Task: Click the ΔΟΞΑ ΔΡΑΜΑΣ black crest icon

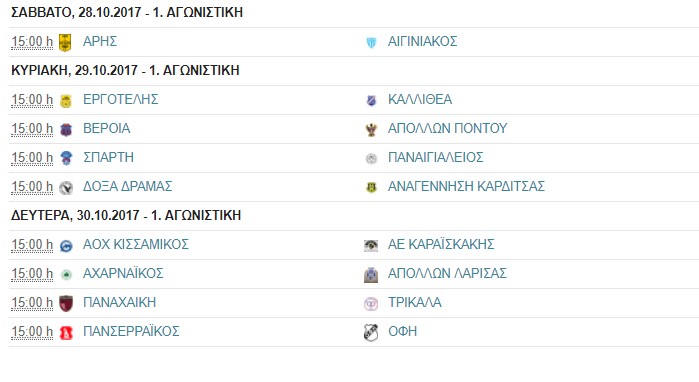Action: pos(66,188)
